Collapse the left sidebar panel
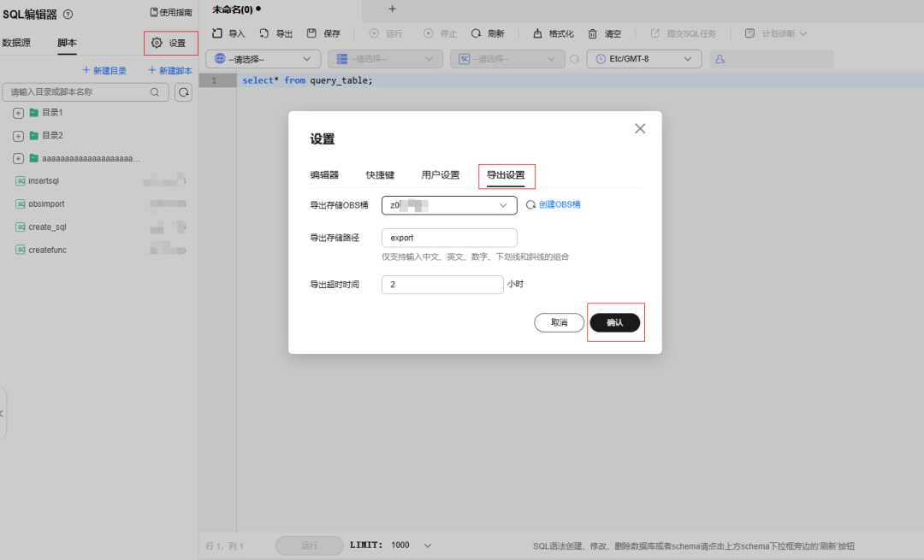924x560 pixels. point(3,414)
